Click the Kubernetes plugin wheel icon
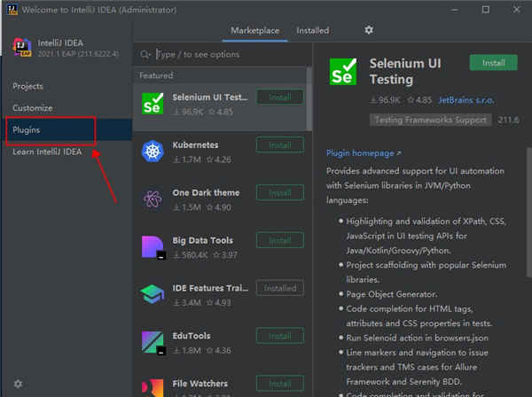The width and height of the screenshot is (532, 397). [153, 152]
